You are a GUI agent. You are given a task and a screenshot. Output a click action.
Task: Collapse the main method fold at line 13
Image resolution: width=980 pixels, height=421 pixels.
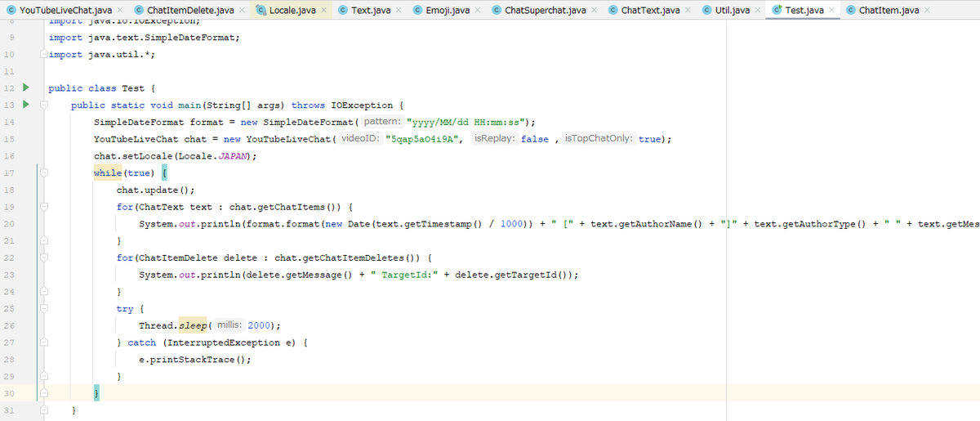coord(43,105)
